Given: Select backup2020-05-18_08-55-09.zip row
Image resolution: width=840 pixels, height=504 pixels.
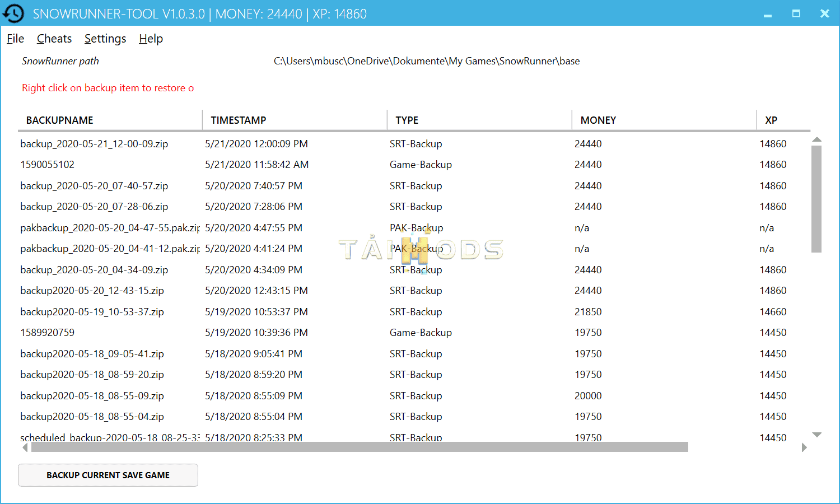Looking at the screenshot, I should [x=414, y=396].
